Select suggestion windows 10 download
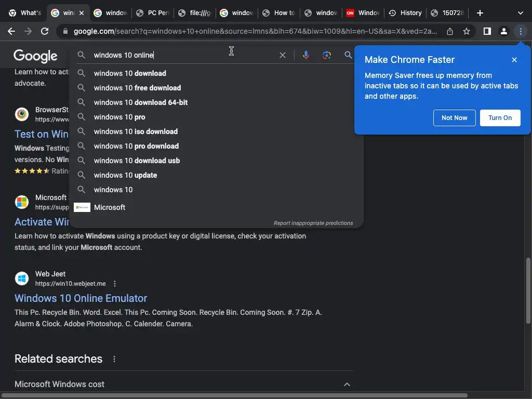The image size is (532, 399). pos(217,73)
